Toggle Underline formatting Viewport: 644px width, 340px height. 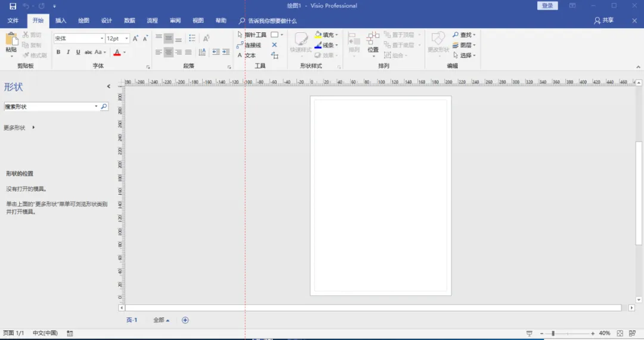point(78,52)
